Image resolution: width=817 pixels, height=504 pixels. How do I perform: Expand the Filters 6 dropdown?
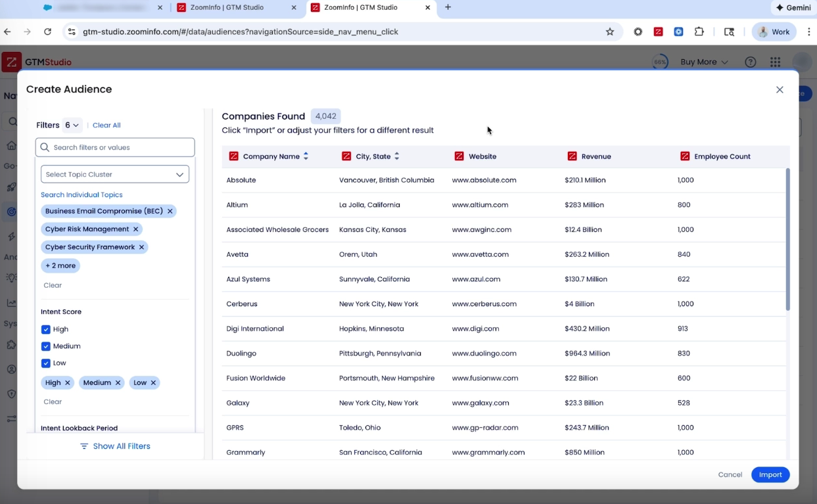coord(72,125)
